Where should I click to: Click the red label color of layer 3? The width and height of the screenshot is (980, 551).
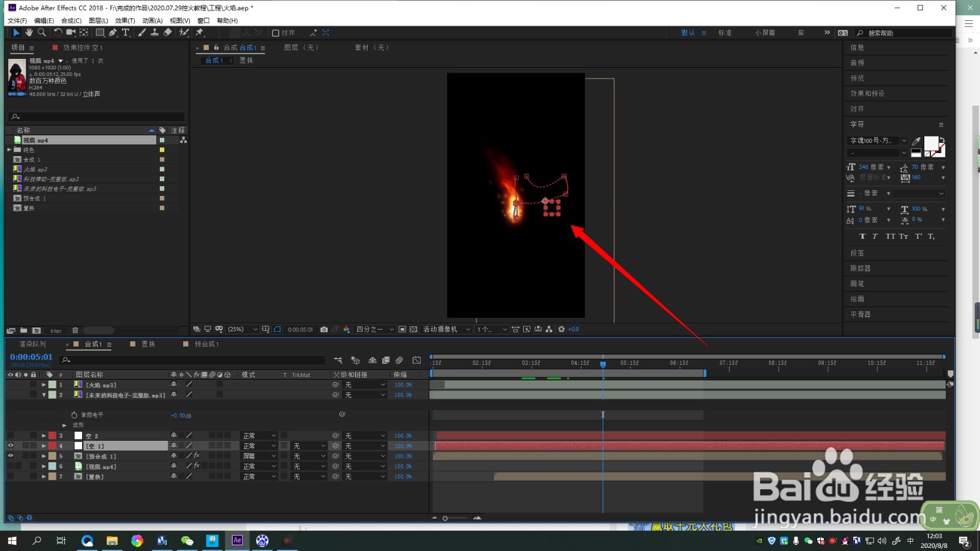pos(53,436)
